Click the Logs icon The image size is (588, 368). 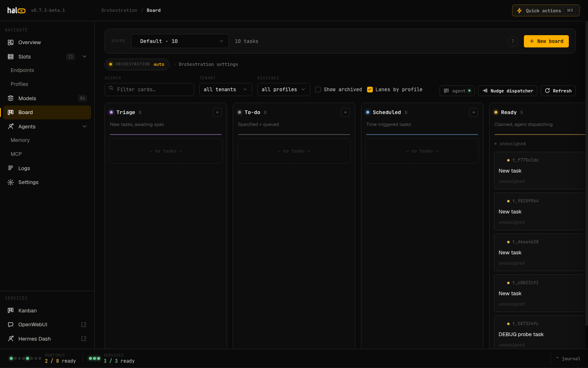pos(11,168)
